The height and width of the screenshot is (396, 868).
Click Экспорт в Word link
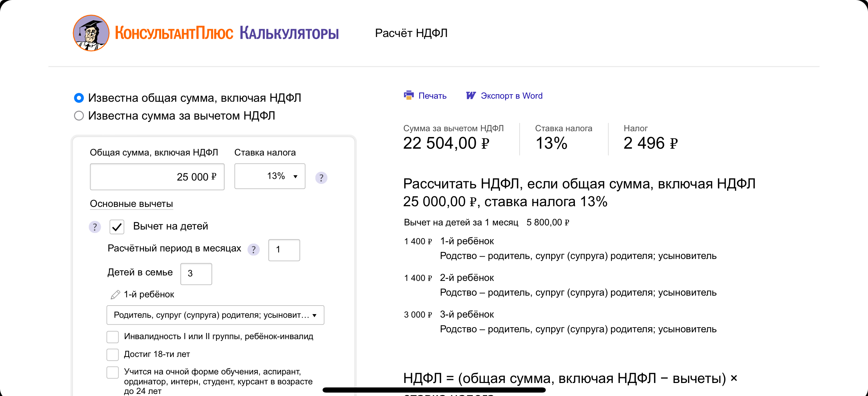click(x=511, y=96)
